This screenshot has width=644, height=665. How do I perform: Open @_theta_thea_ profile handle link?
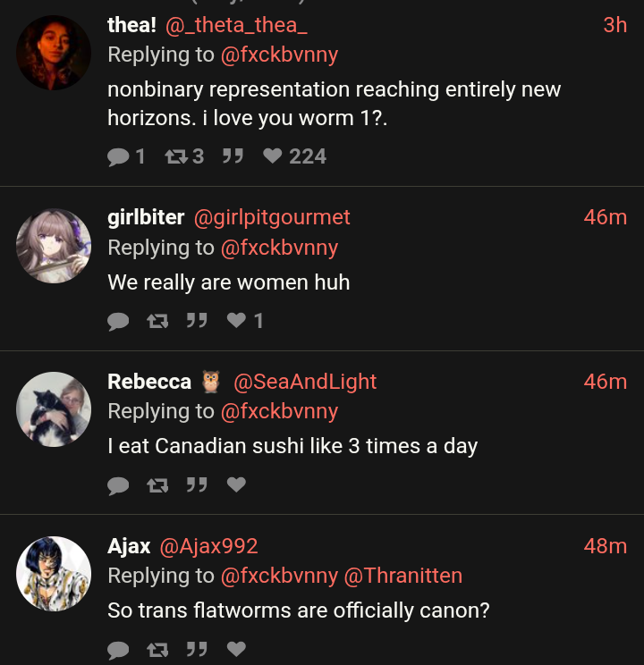pos(236,25)
